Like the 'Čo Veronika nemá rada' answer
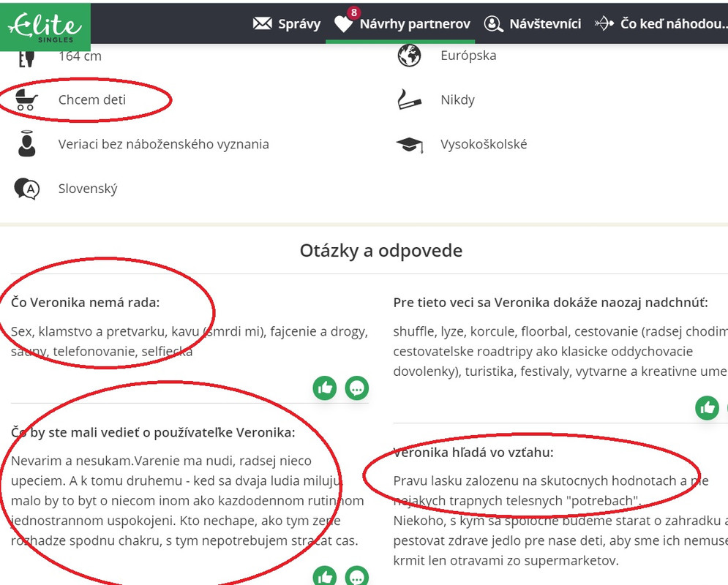The image size is (728, 585). tap(325, 388)
